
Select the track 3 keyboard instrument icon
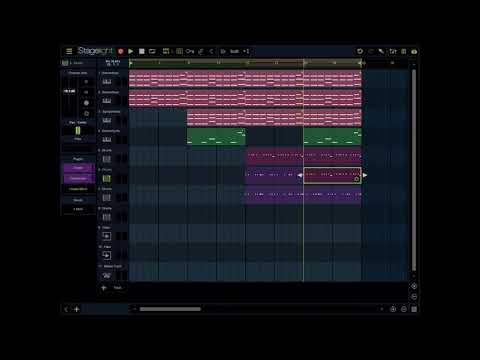[x=107, y=120]
